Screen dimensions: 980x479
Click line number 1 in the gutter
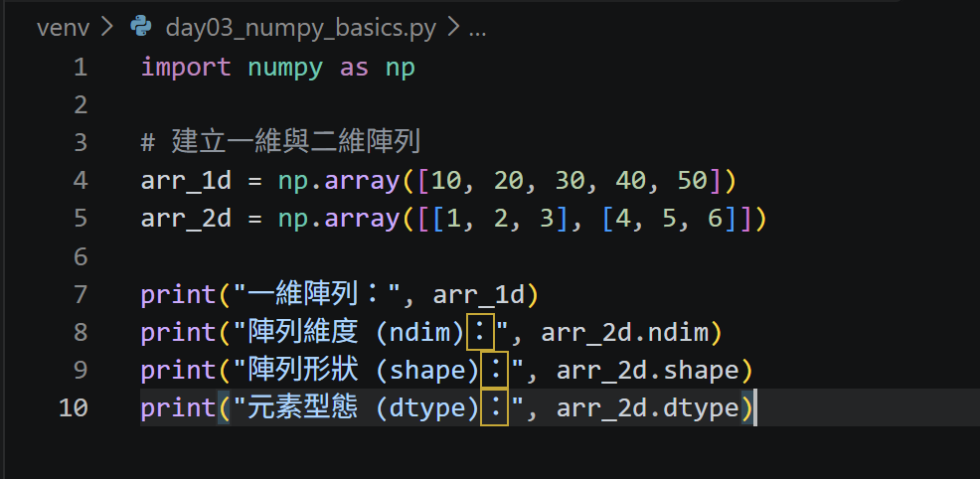(x=80, y=68)
